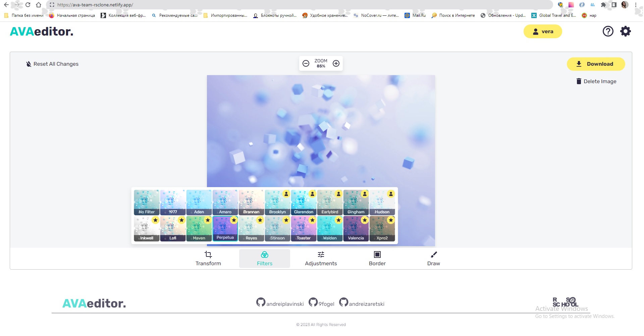Open 9fogel GitHub link
The height and width of the screenshot is (336, 644).
(322, 303)
